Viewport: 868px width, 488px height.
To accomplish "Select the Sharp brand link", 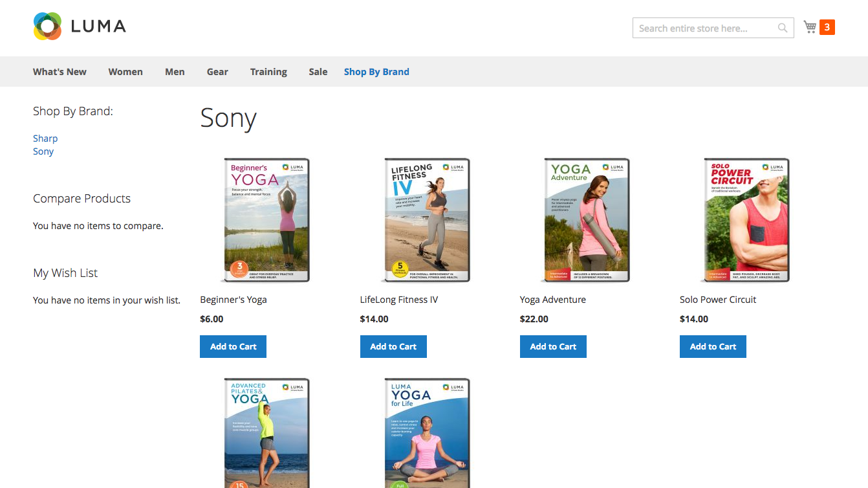I will point(45,139).
